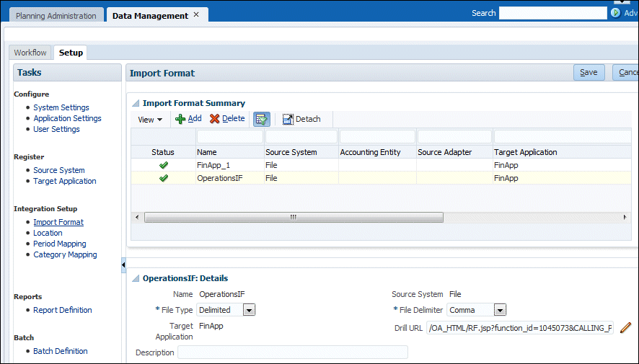Collapse the OperationsIF Details section
Screen dimensions: 639x364
coord(135,278)
